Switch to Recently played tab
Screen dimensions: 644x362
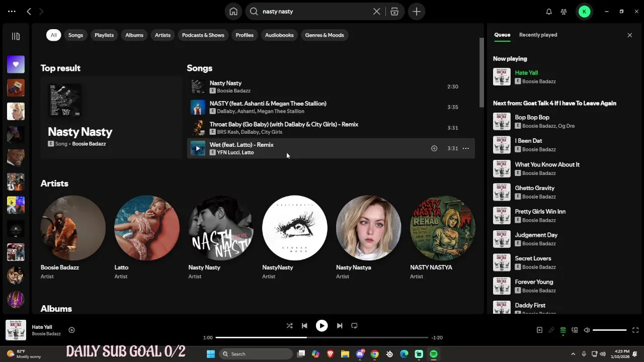tap(538, 35)
